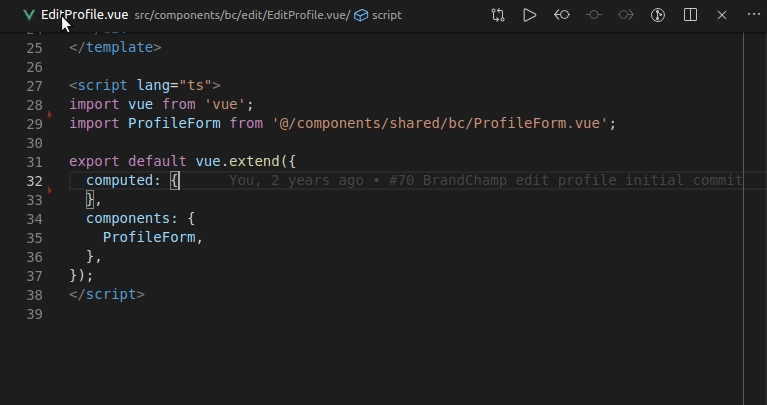Screen dimensions: 767x405
Task: Open the compare changes icon
Action: point(497,15)
